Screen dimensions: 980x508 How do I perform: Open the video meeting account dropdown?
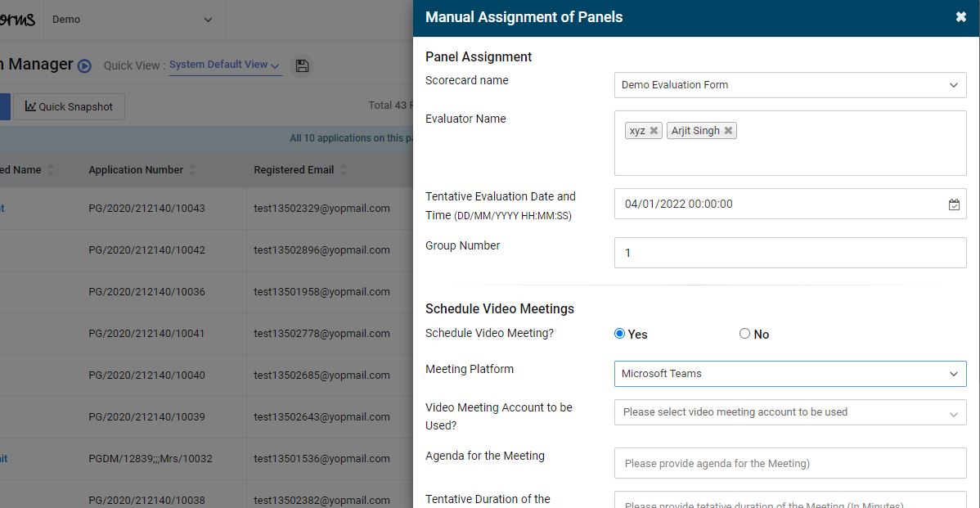(790, 412)
